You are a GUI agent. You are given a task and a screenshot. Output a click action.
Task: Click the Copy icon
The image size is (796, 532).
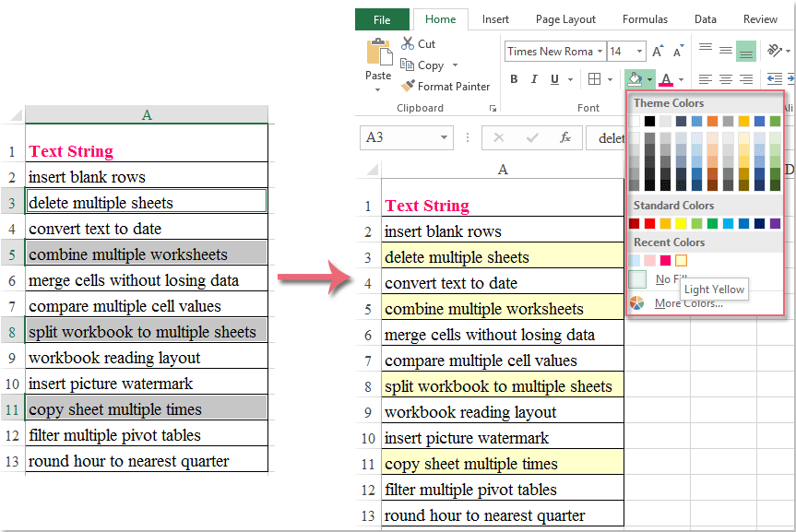coord(409,65)
